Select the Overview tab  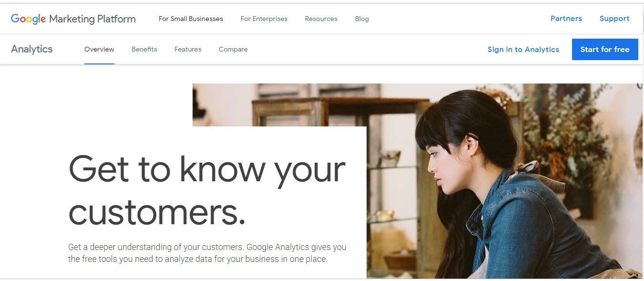[x=99, y=49]
